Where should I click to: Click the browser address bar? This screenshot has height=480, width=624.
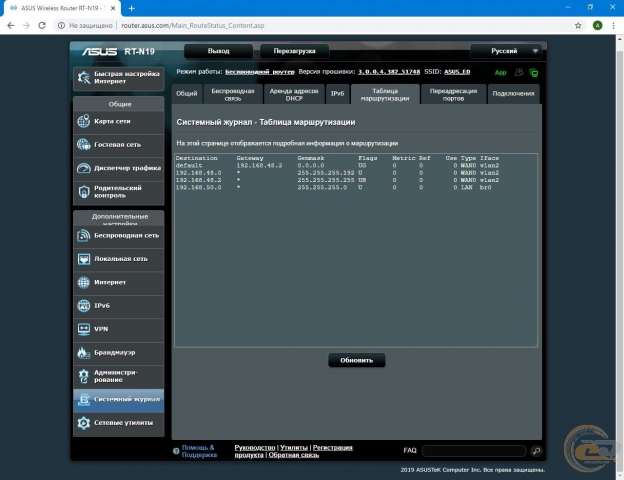point(318,25)
